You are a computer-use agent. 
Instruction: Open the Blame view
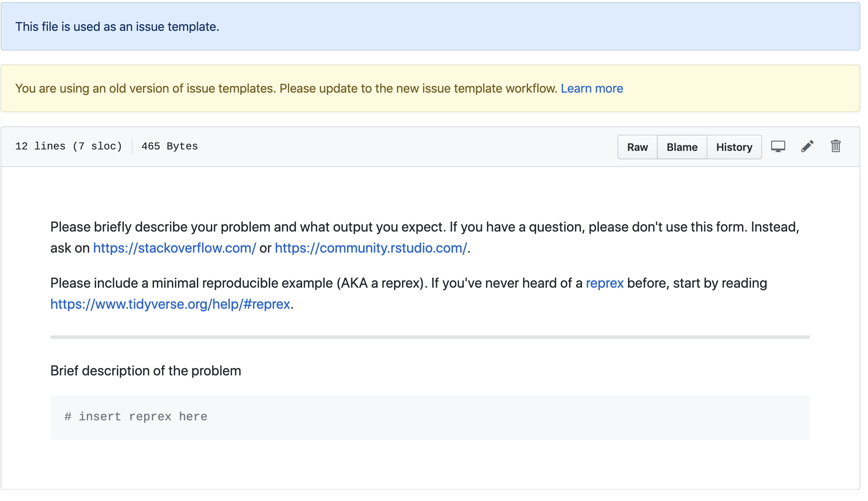point(682,147)
